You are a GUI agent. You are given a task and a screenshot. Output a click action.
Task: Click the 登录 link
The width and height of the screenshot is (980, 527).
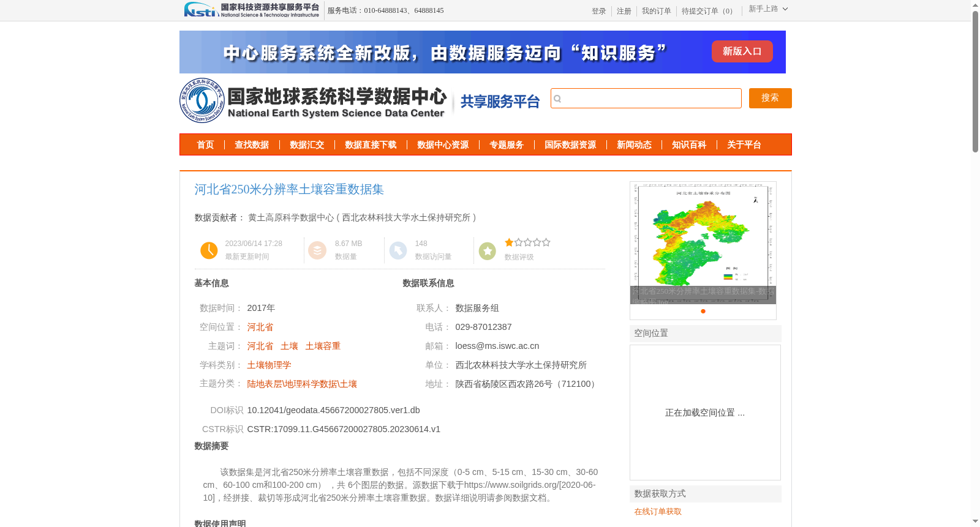599,11
